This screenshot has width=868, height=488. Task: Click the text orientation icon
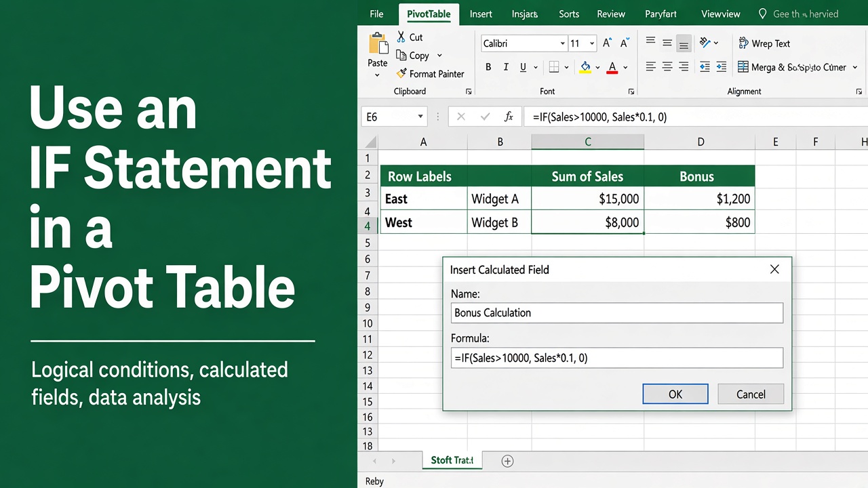(x=705, y=43)
